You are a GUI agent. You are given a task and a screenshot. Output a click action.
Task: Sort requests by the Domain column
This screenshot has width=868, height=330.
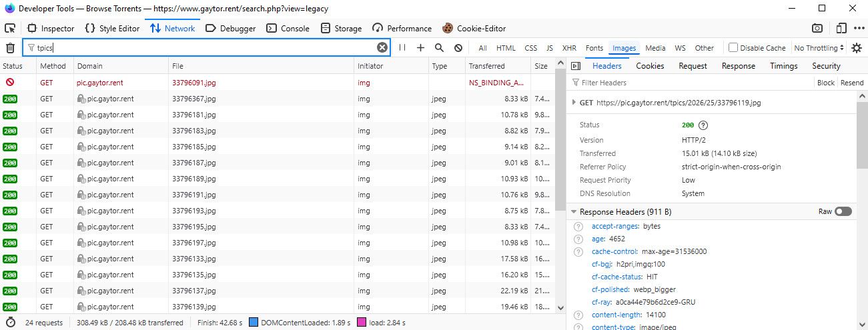click(x=121, y=66)
